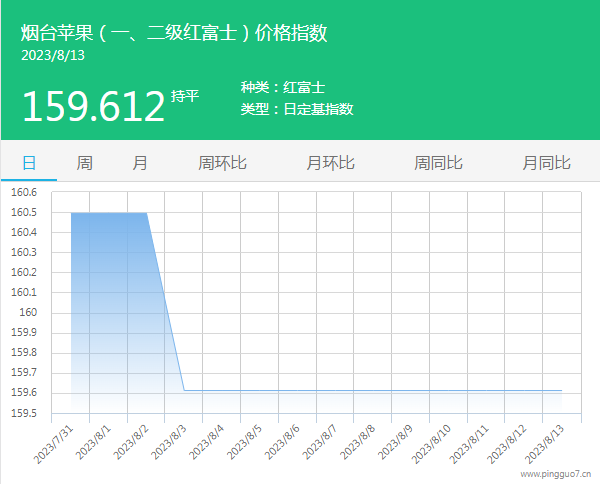Screen dimensions: 600x484
Task: Show the 周环比 comparison tab
Action: [222, 163]
